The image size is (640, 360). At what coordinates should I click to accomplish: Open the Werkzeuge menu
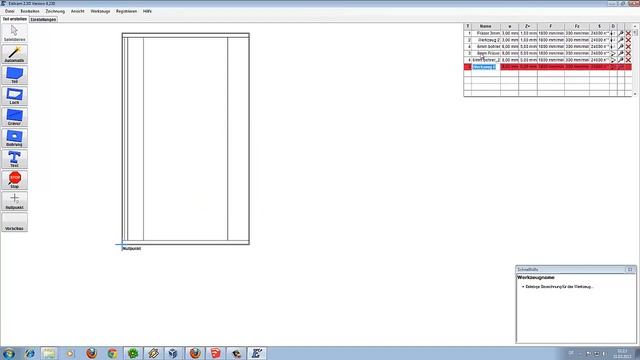coord(100,11)
